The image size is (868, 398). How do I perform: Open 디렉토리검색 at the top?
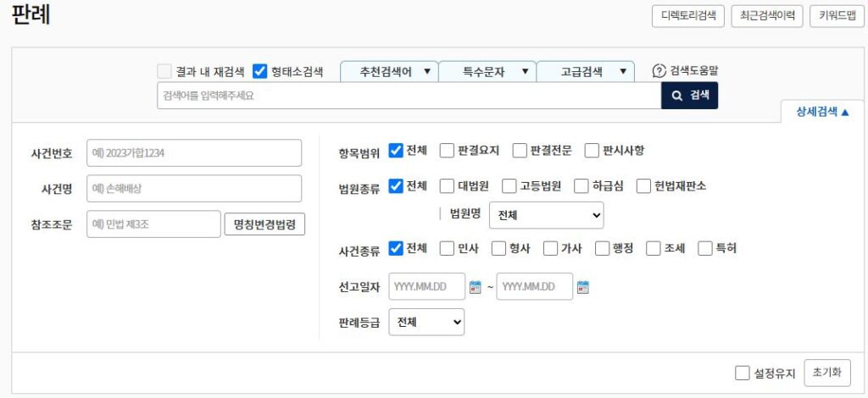[x=687, y=16]
